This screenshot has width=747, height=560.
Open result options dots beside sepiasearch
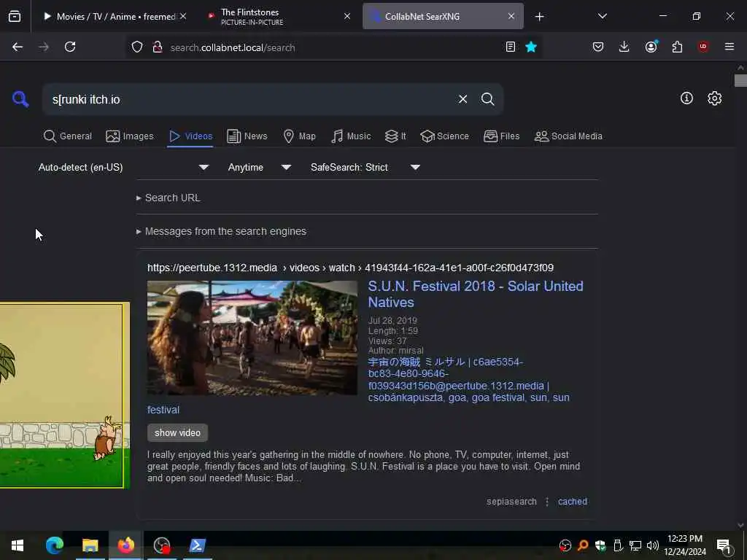coord(547,502)
